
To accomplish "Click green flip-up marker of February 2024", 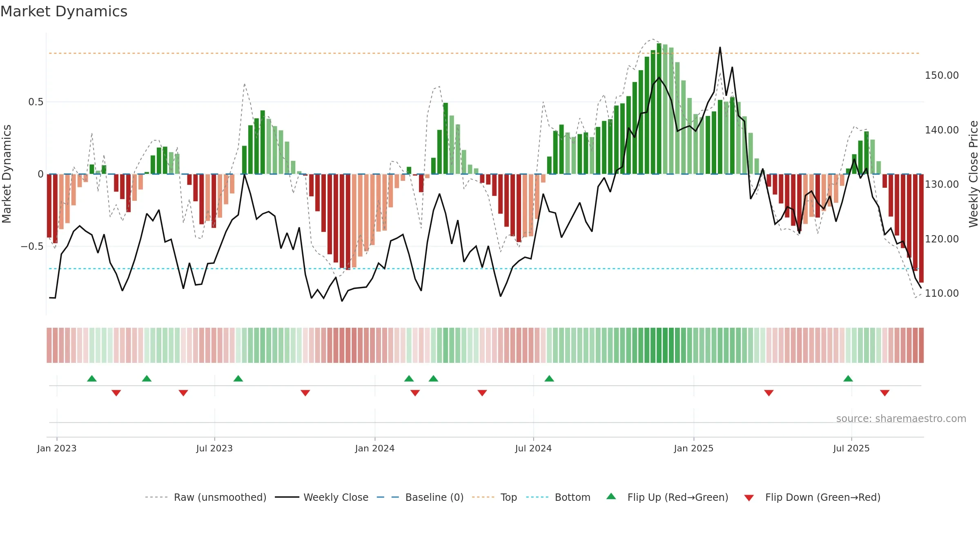I will point(409,378).
